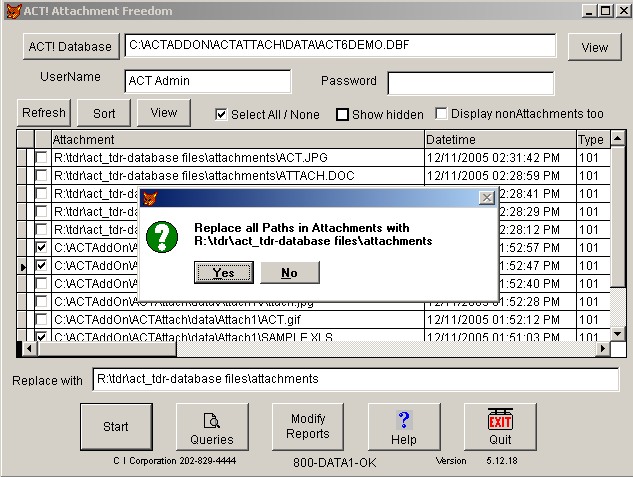Check the row checkbox dated 2:28:41 PM
The width and height of the screenshot is (633, 477).
(42, 194)
